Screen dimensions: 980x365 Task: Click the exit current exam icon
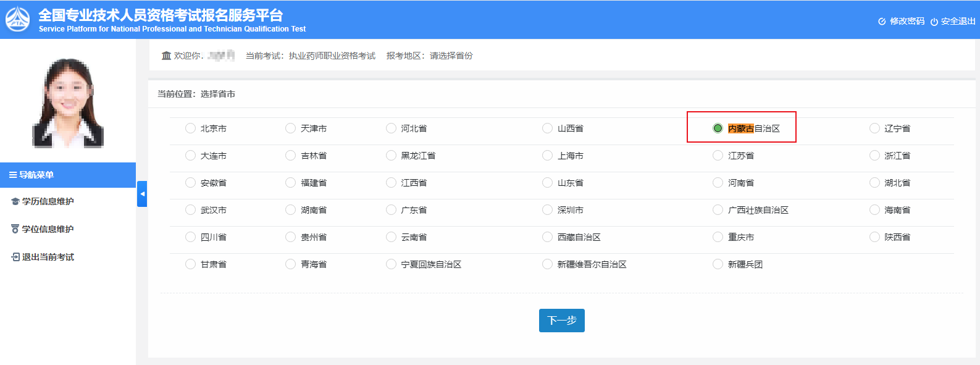[15, 257]
